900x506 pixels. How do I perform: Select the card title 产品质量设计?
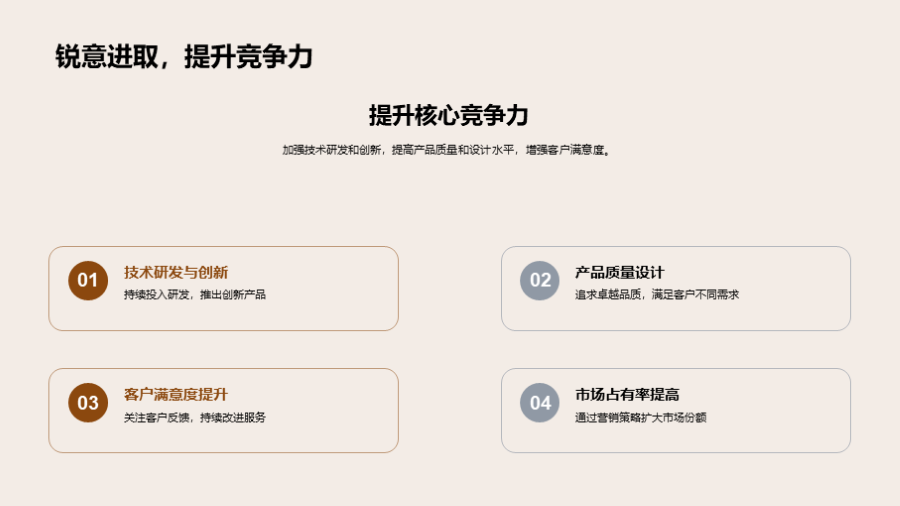pyautogui.click(x=620, y=272)
